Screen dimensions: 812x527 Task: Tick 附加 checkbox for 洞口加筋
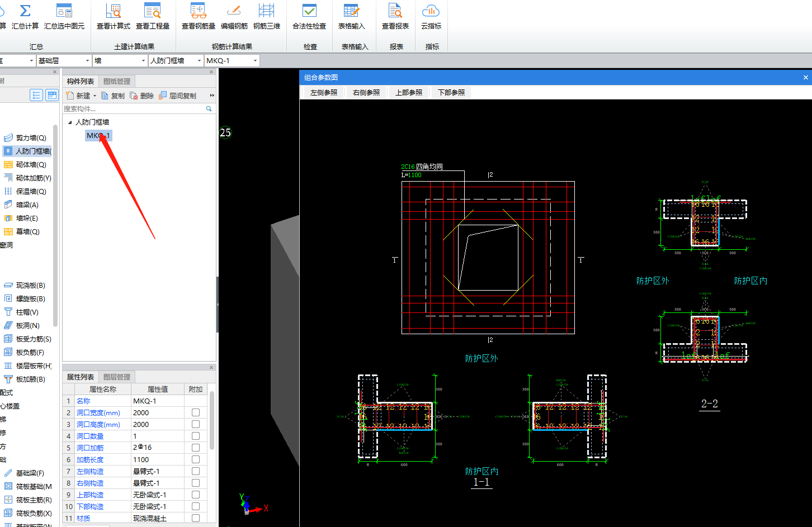(196, 448)
